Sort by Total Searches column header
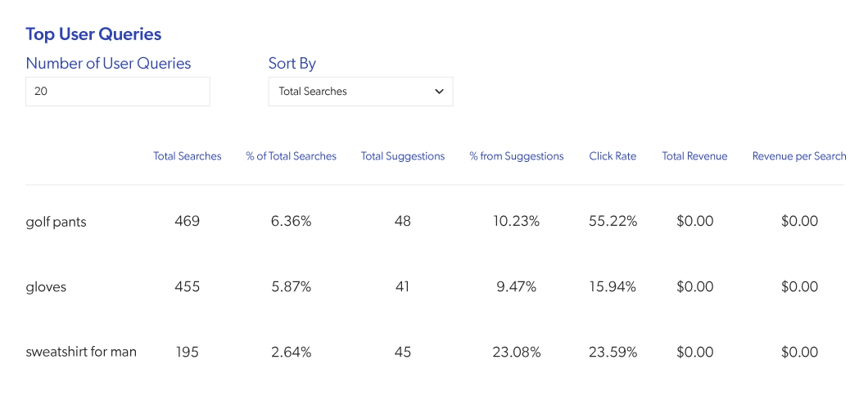868x409 pixels. click(187, 156)
